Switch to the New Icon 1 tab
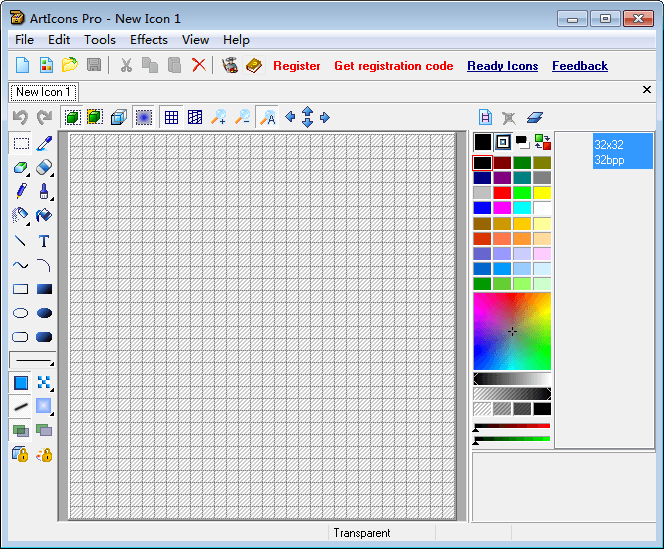This screenshot has height=549, width=664. coord(42,92)
